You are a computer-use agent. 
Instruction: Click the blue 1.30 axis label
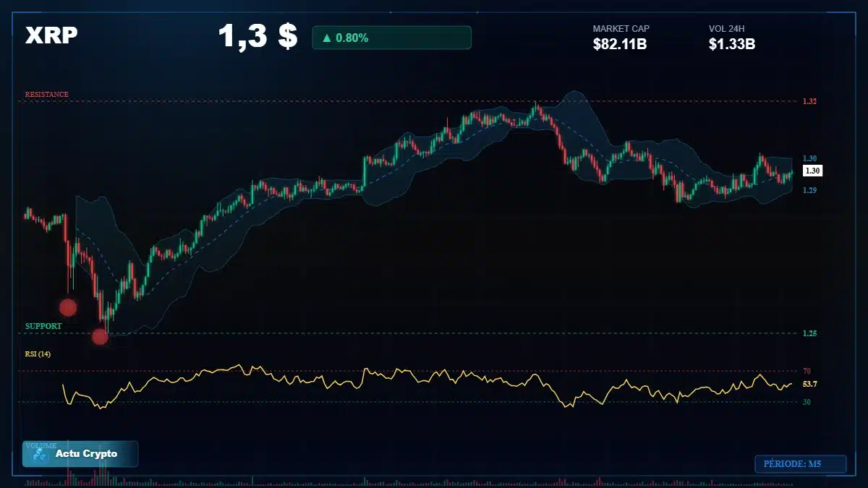click(x=809, y=158)
